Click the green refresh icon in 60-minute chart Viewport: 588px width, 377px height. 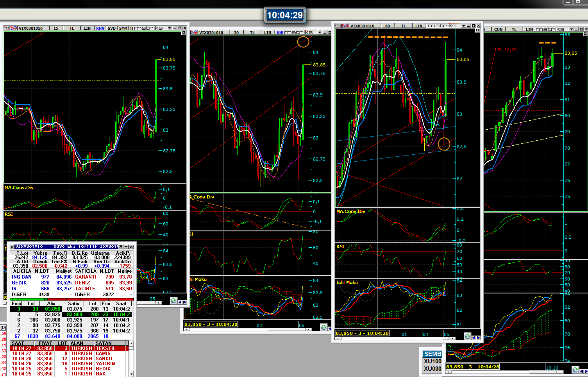tap(467, 336)
